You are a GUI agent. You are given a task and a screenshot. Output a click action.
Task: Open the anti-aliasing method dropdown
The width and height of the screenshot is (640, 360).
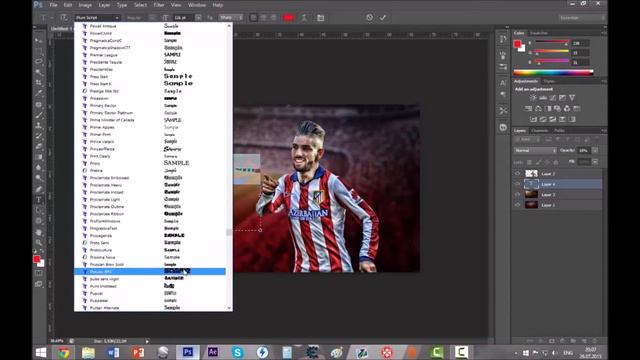coord(231,18)
